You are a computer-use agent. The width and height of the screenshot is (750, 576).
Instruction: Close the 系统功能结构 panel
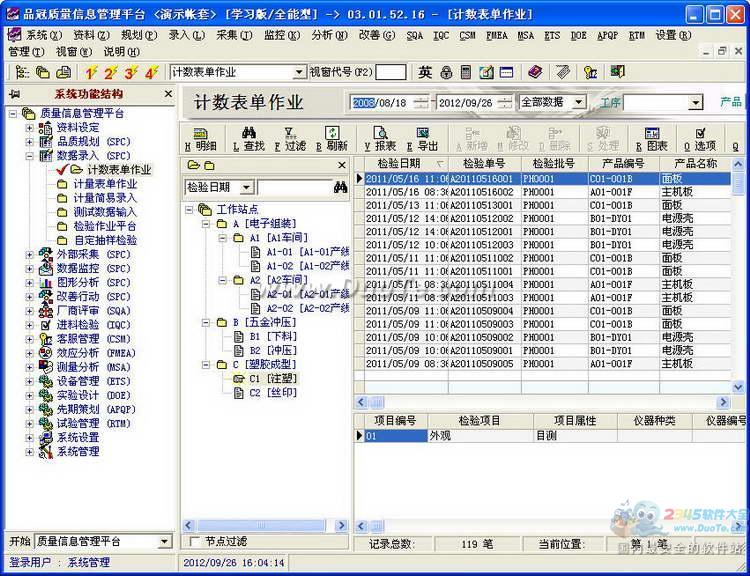point(168,94)
